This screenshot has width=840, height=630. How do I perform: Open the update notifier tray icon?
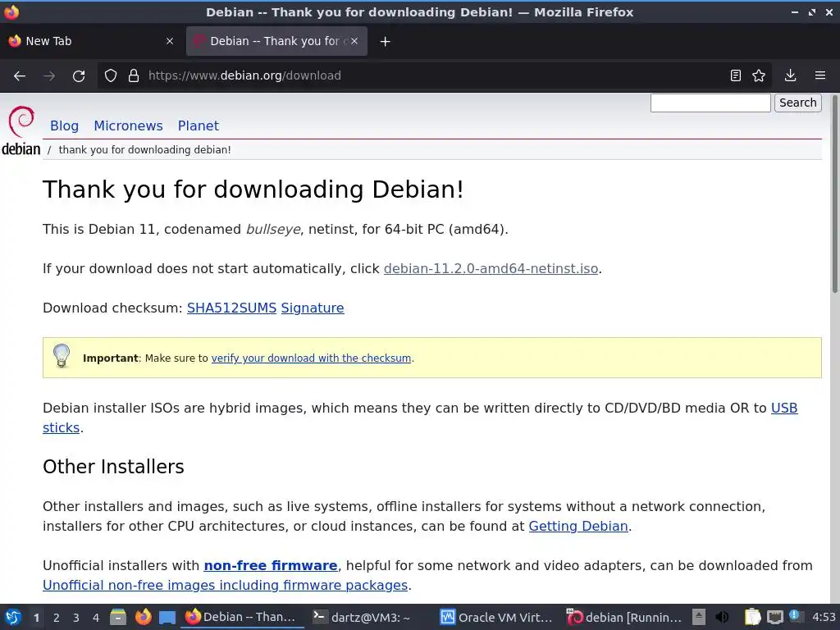[795, 616]
